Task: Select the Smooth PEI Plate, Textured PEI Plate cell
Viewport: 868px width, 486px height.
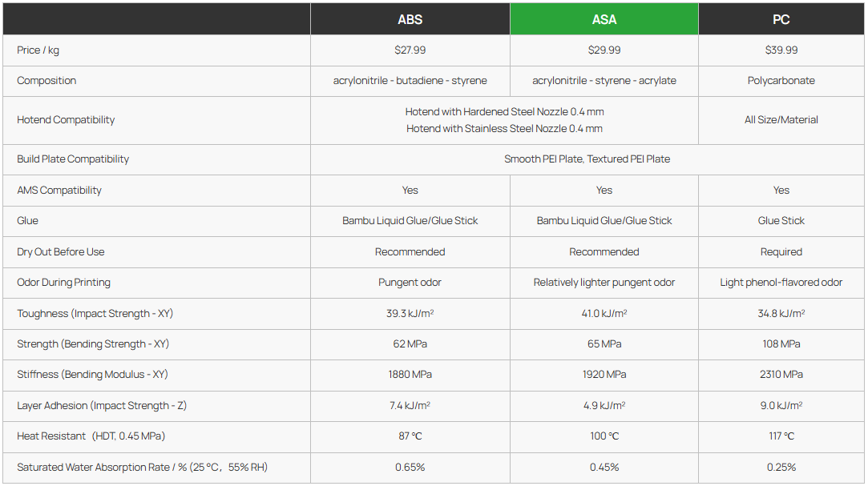Action: click(587, 159)
